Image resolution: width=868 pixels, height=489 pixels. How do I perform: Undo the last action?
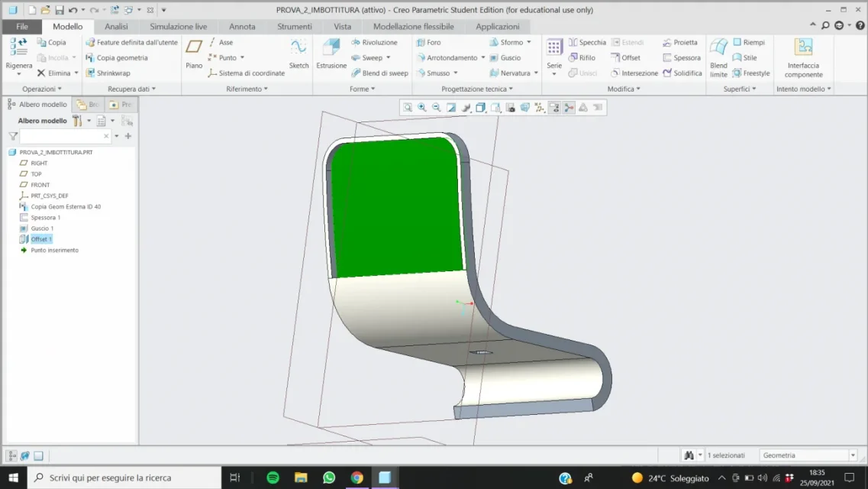pos(73,10)
